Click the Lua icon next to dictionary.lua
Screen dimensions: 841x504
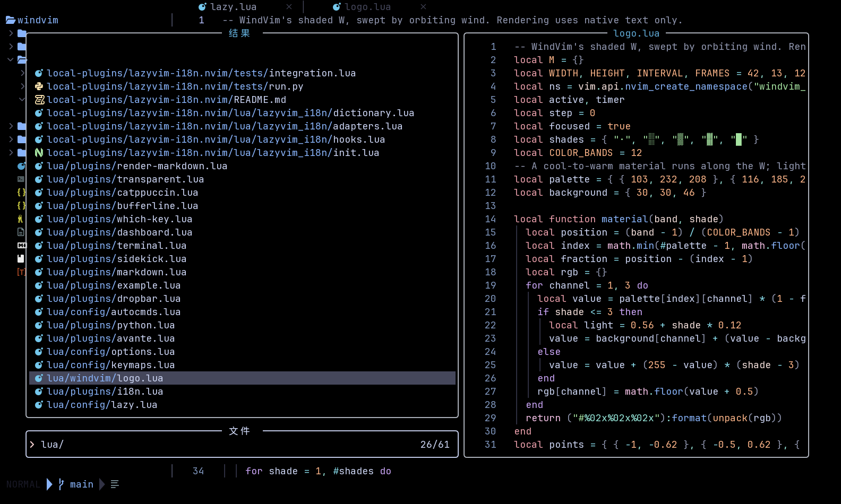(x=39, y=113)
